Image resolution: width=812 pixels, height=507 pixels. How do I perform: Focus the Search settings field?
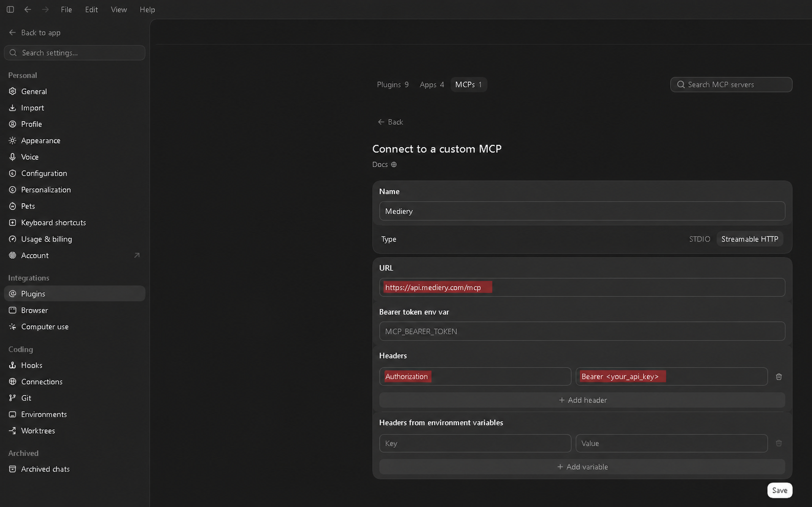(75, 53)
